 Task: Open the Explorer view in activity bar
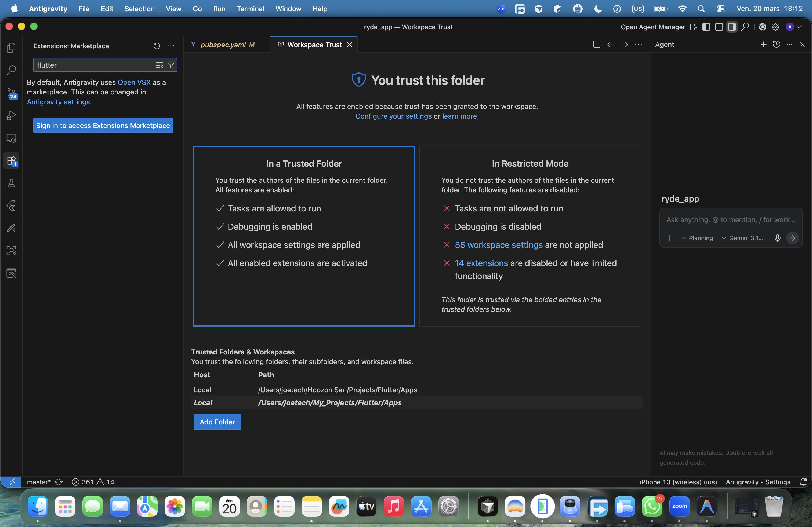[x=11, y=47]
